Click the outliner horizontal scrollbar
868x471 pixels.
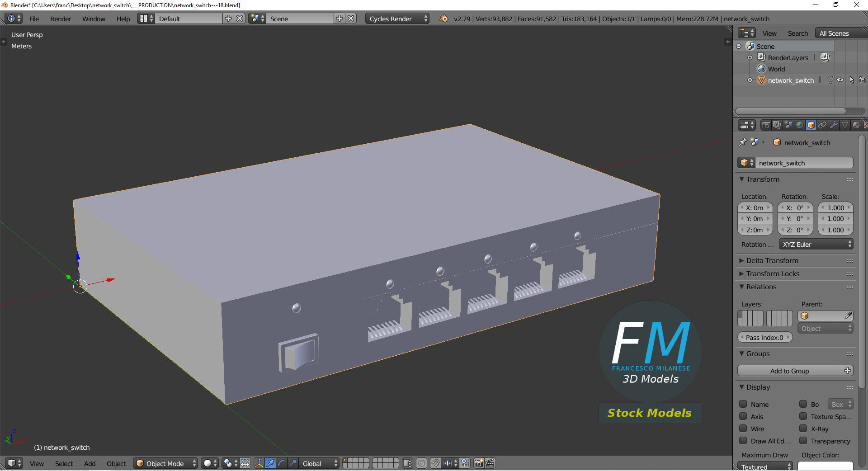point(790,111)
